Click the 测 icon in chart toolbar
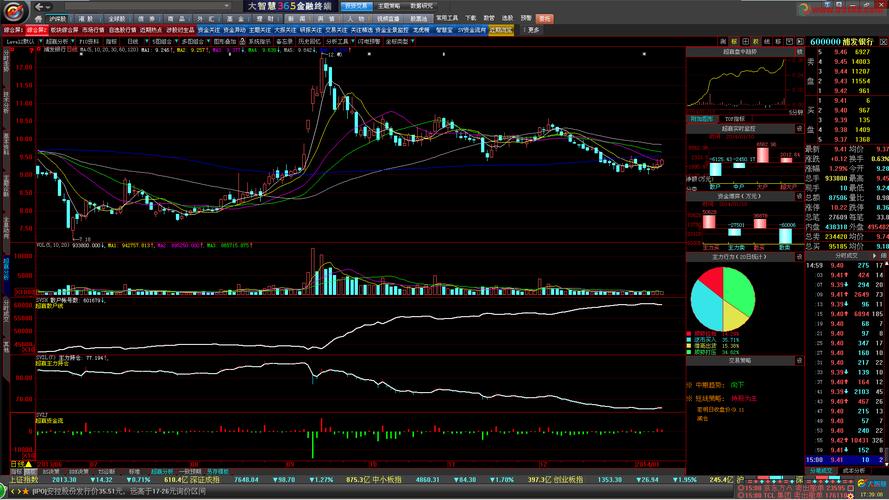889x500 pixels. click(723, 41)
